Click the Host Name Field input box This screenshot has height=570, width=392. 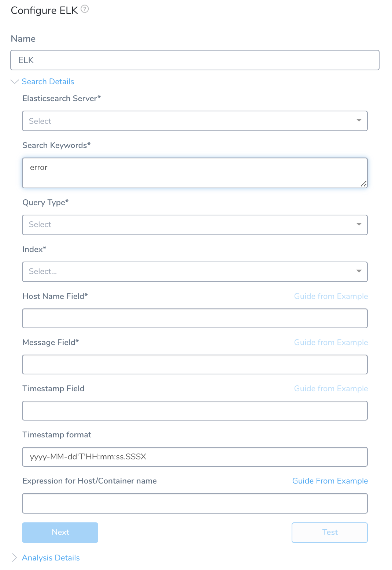[195, 318]
